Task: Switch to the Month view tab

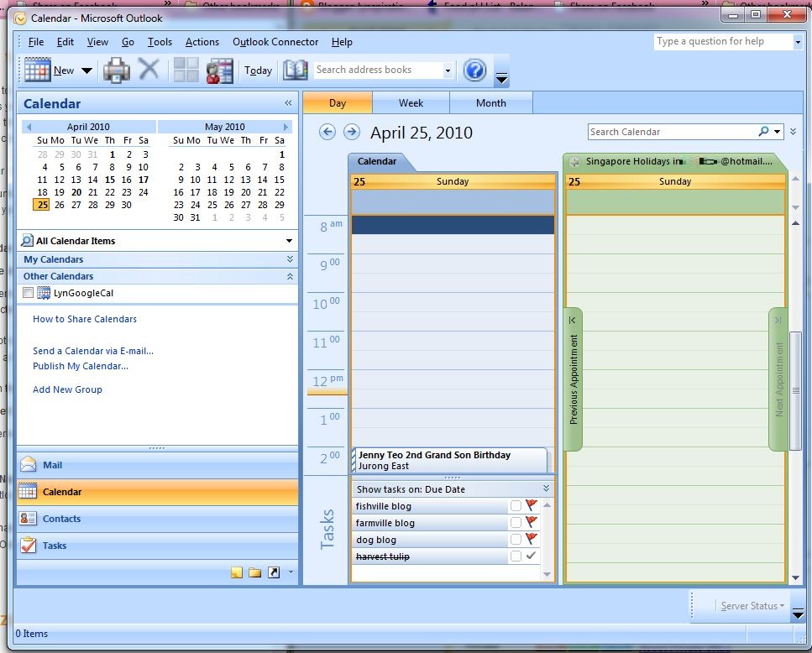Action: (491, 103)
